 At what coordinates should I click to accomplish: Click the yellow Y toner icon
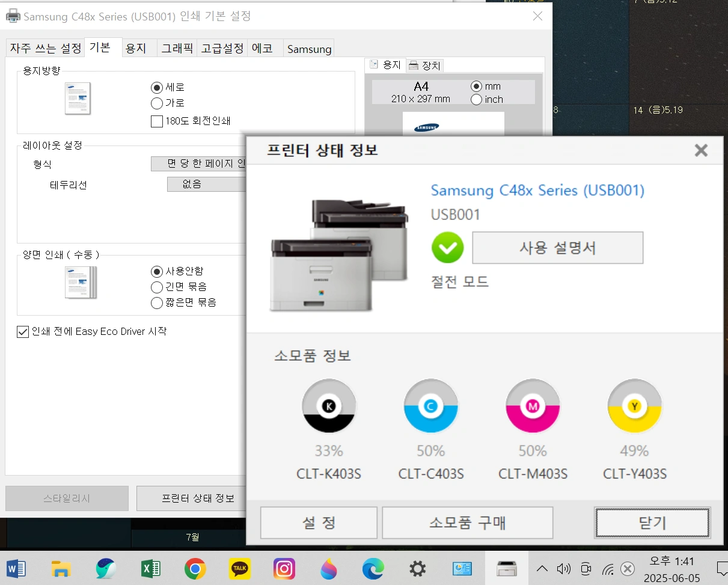click(635, 406)
